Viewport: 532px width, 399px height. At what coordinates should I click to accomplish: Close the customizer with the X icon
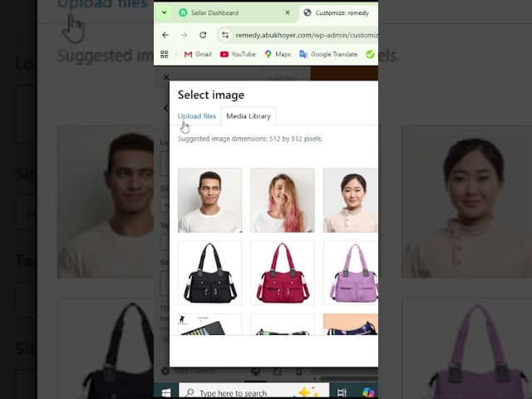(x=166, y=77)
